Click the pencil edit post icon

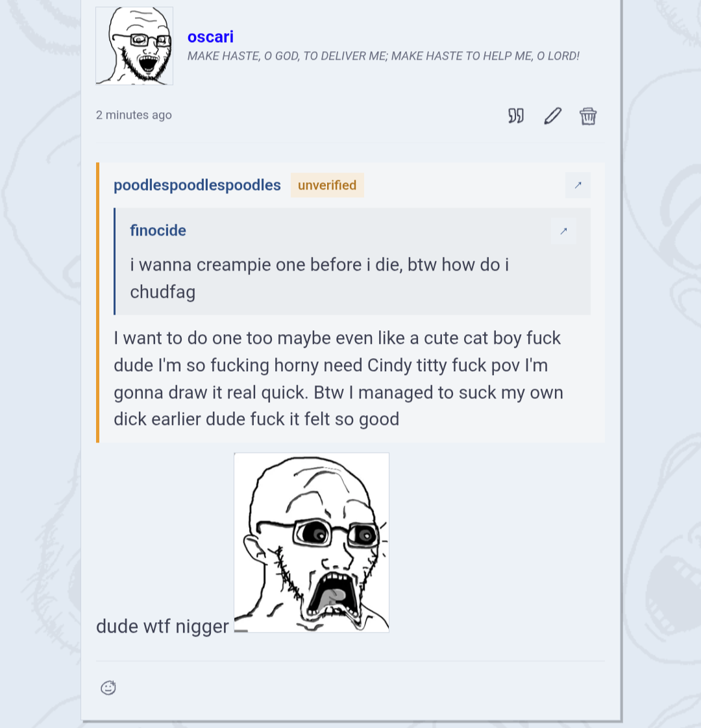(x=552, y=115)
